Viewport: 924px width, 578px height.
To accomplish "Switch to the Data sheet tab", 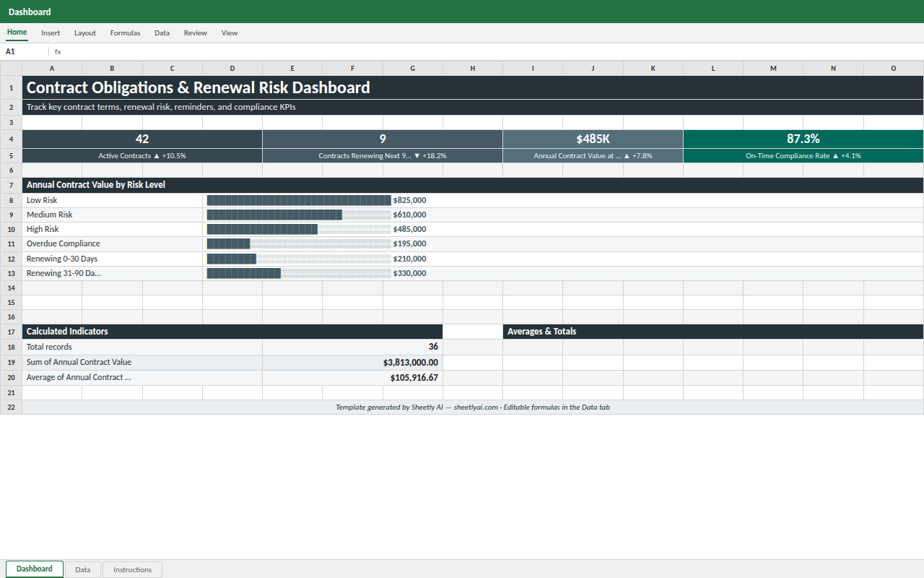I will 83,569.
